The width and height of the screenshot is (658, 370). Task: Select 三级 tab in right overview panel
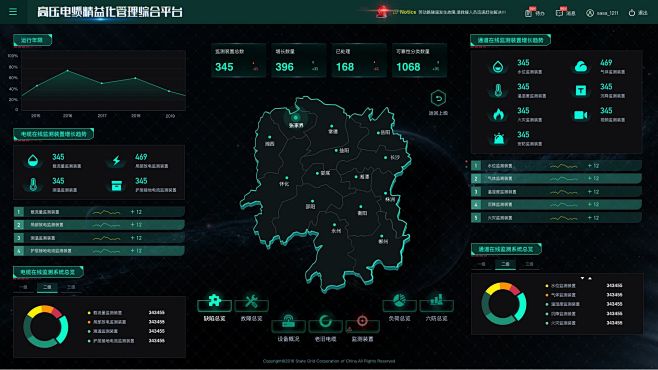point(529,264)
